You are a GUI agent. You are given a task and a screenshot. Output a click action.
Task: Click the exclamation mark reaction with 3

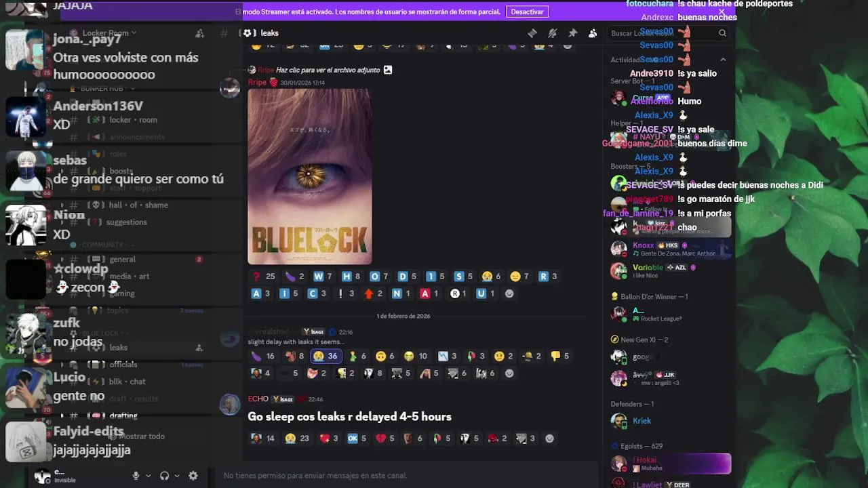pos(346,293)
